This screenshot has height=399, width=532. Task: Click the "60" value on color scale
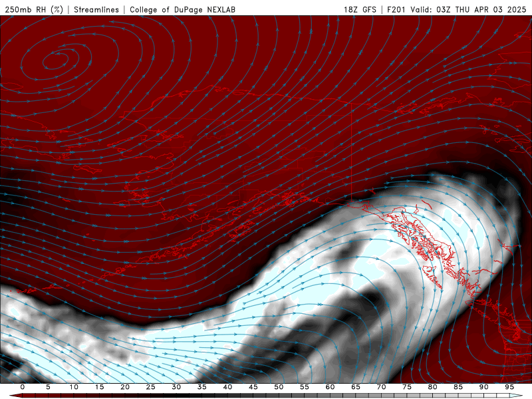pyautogui.click(x=330, y=387)
